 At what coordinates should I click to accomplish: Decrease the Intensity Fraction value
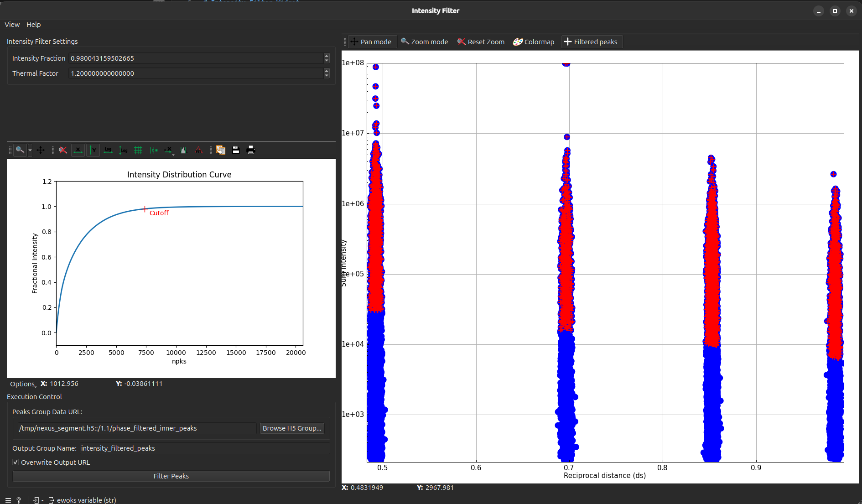pos(327,61)
